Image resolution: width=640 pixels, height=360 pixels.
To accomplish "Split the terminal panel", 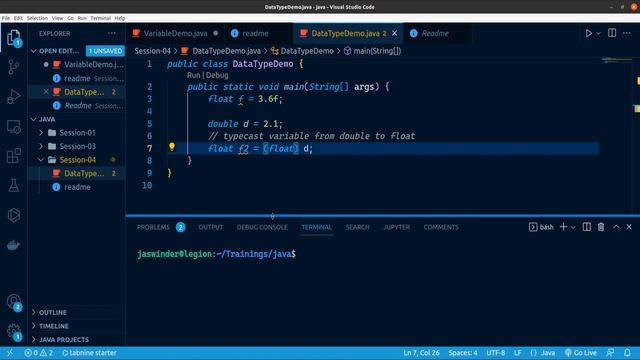I will click(587, 227).
